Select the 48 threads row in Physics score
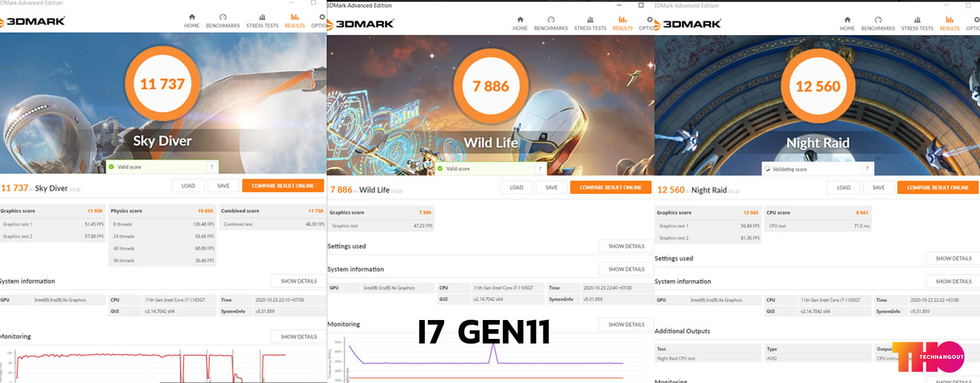Image resolution: width=980 pixels, height=383 pixels. pyautogui.click(x=163, y=248)
